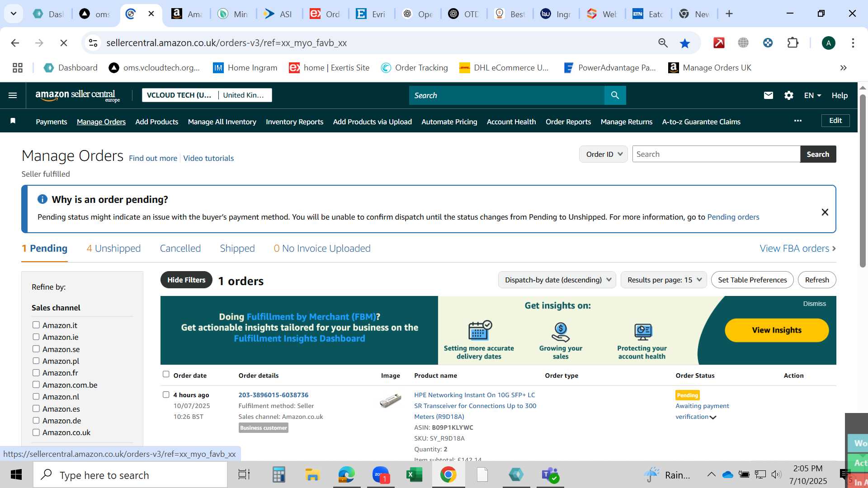Click the Chrome zoom magnifier icon
Screen dimensions: 868x488
[663, 43]
